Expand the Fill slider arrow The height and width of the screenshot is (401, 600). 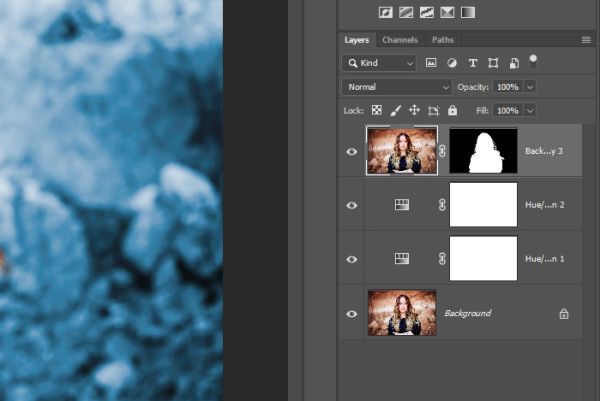point(530,111)
